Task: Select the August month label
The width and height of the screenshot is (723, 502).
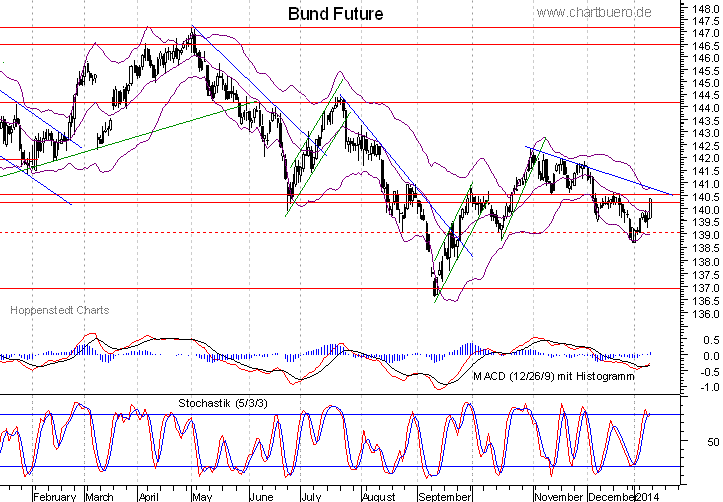Action: coord(378,496)
